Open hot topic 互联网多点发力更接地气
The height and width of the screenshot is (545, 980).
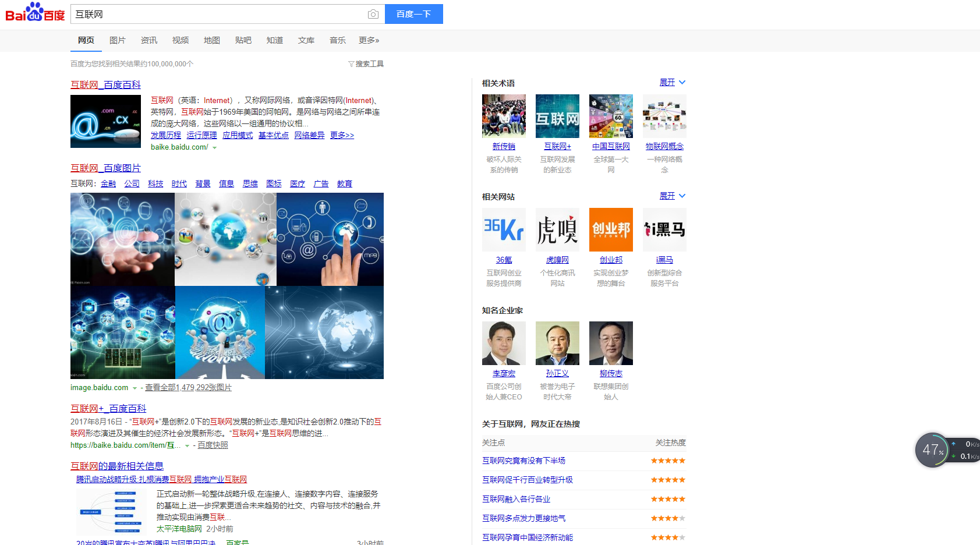coord(523,519)
